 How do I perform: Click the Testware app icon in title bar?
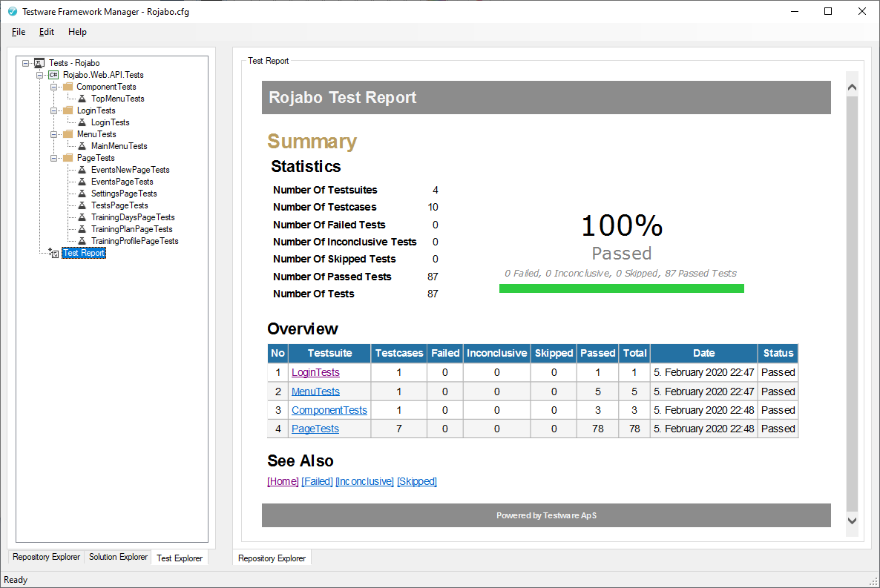13,11
